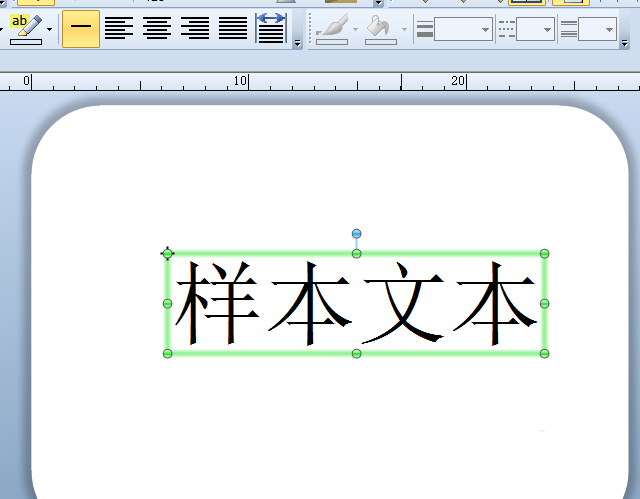Open the fill bucket dropdown arrow
Viewport: 640px width, 499px height.
(x=404, y=29)
